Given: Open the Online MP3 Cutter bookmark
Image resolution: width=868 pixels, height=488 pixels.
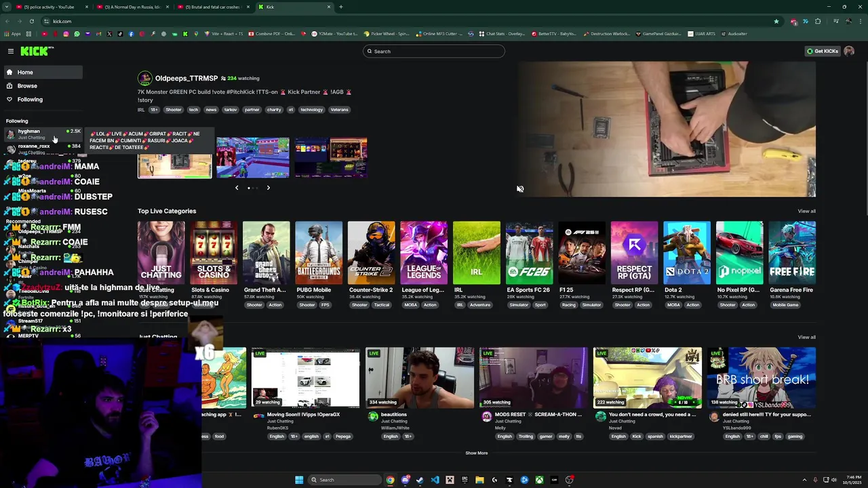Looking at the screenshot, I should (439, 34).
